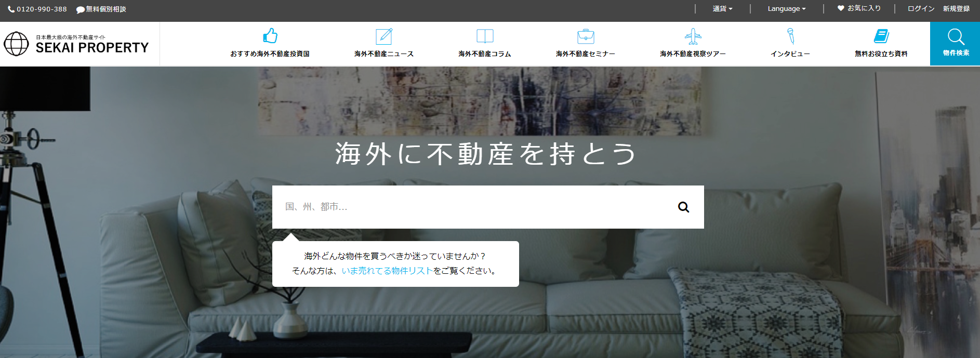This screenshot has width=980, height=358.
Task: Open 海外不動産ニュース menu label
Action: 384,54
